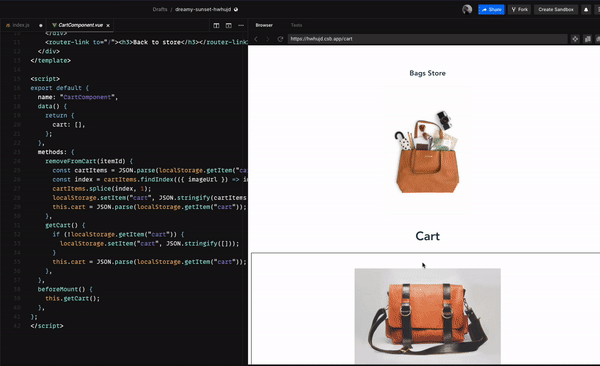Screen dimensions: 600x366
Task: Open preview in new window icon
Action: click(587, 39)
